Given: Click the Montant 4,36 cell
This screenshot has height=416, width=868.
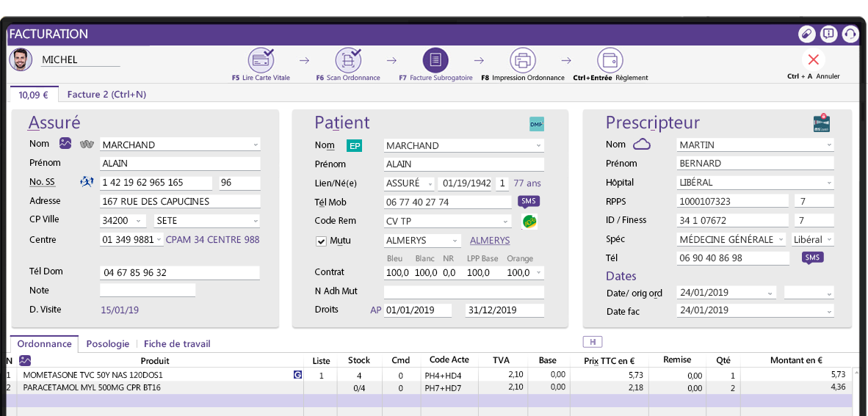Looking at the screenshot, I should coord(796,387).
